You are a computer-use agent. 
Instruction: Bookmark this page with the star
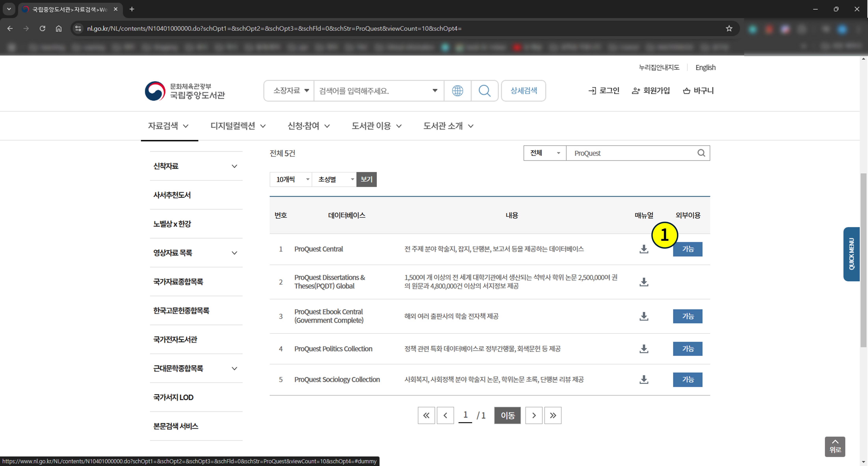(x=729, y=29)
